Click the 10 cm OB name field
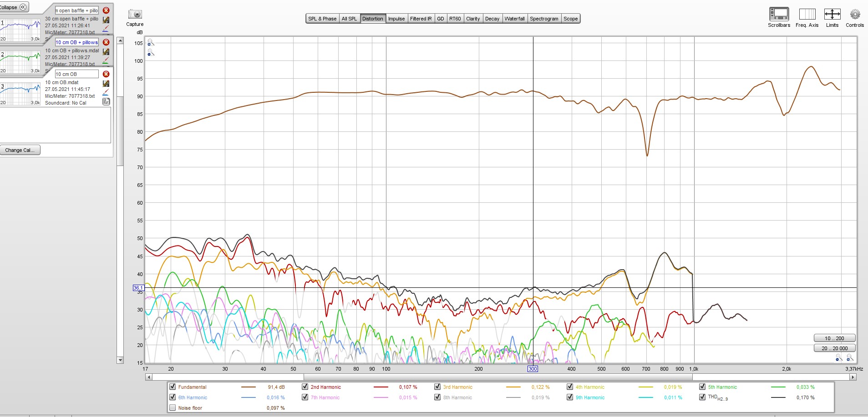The width and height of the screenshot is (868, 417). (x=77, y=74)
